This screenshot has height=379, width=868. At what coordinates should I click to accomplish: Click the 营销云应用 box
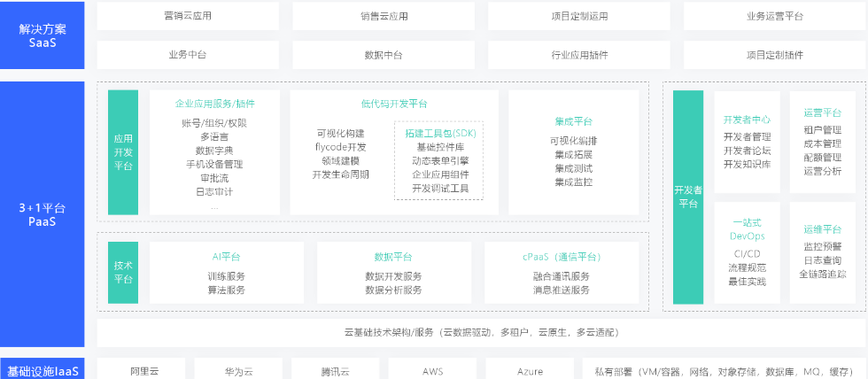188,16
